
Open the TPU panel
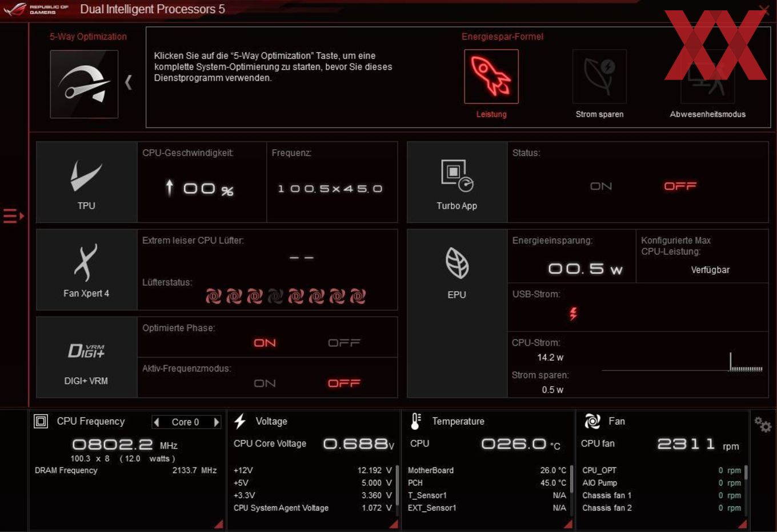pyautogui.click(x=86, y=182)
